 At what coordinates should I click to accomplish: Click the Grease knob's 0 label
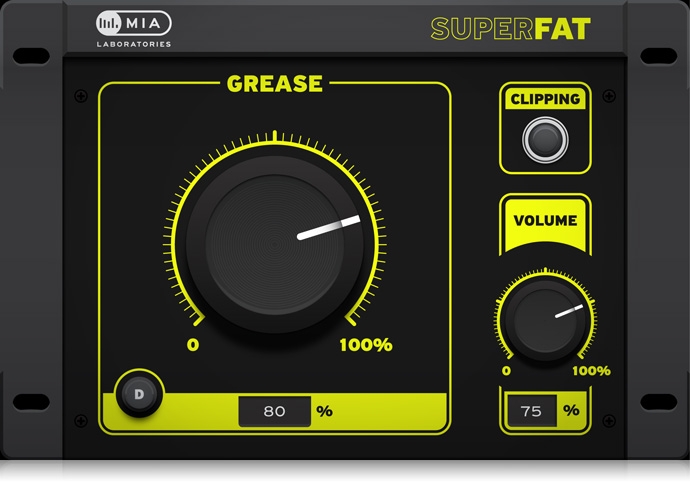193,345
